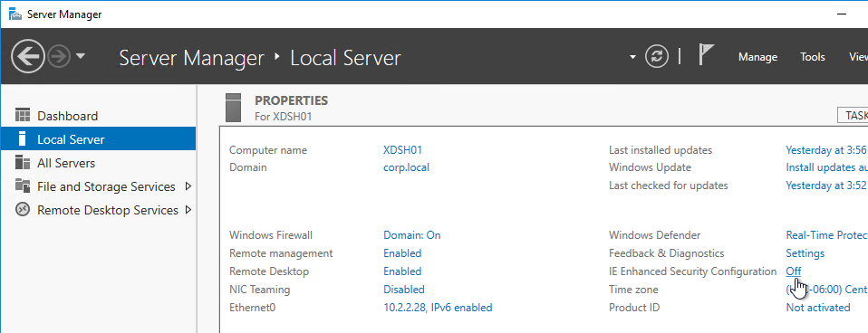
Task: Click the Remote Desktop Services icon
Action: coord(22,210)
